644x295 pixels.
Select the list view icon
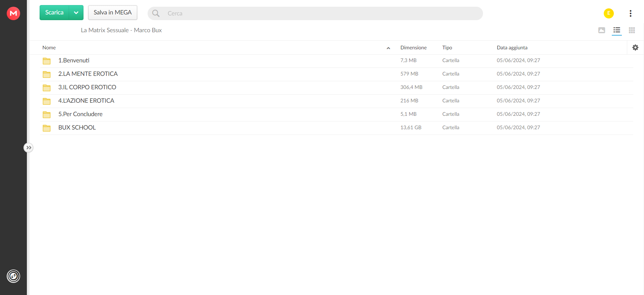pyautogui.click(x=617, y=30)
